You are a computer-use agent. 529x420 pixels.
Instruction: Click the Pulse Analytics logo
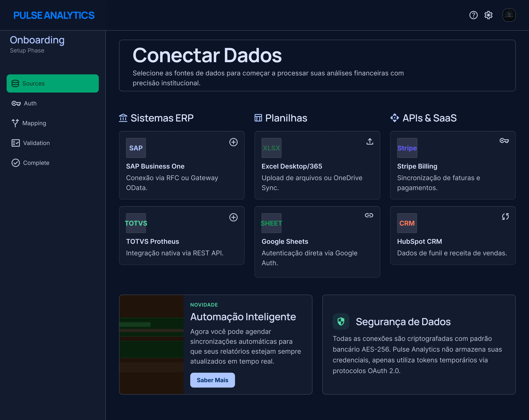click(54, 15)
